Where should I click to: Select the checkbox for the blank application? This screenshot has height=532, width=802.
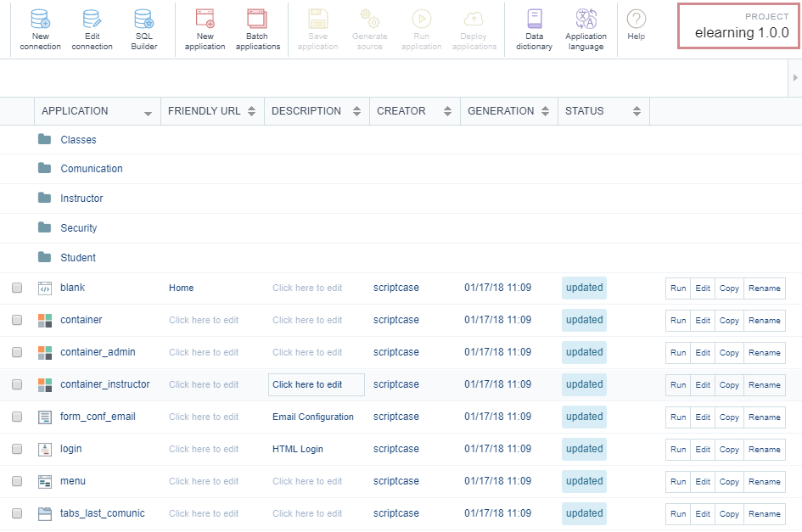pyautogui.click(x=17, y=288)
